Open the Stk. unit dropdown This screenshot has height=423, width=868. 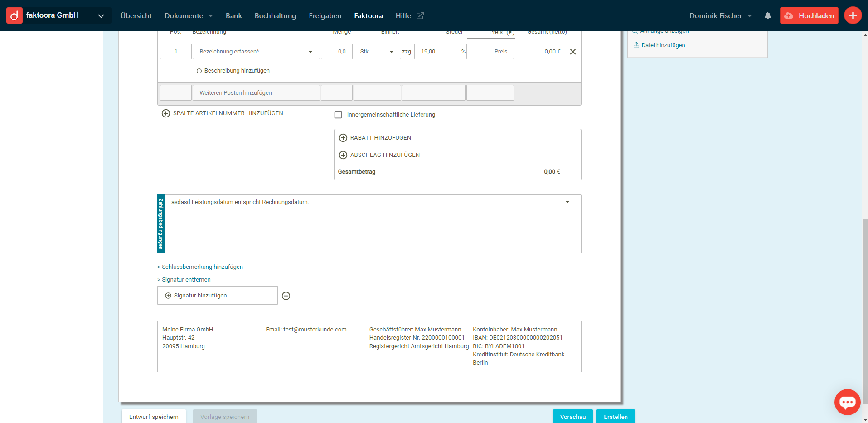coord(391,52)
